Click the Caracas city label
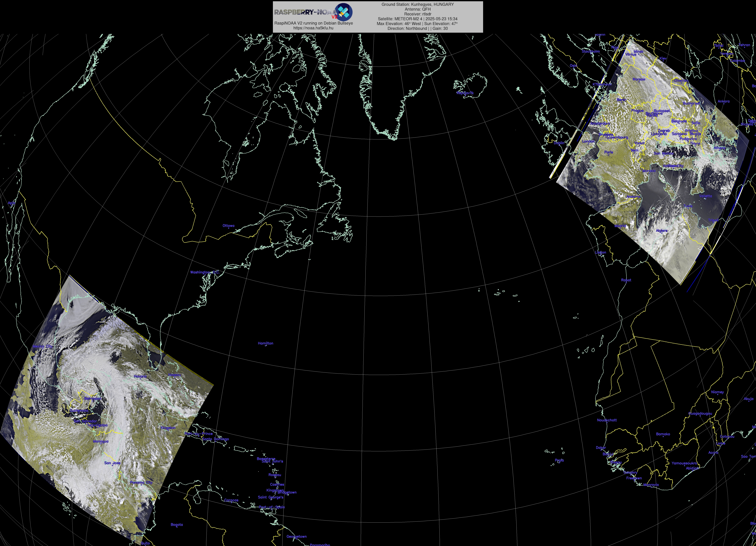The width and height of the screenshot is (756, 546). coord(231,500)
